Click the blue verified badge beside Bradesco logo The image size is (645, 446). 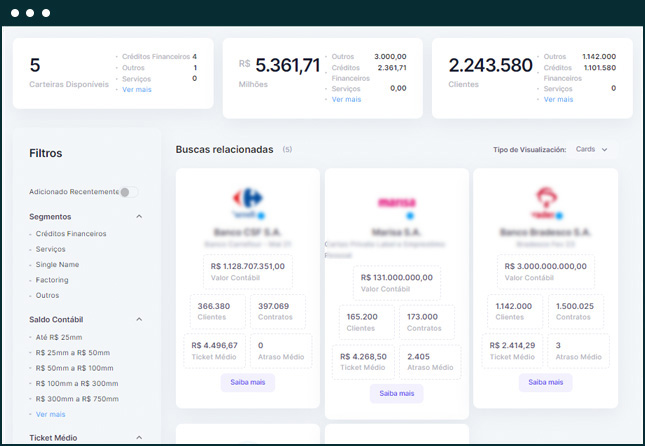coord(560,215)
